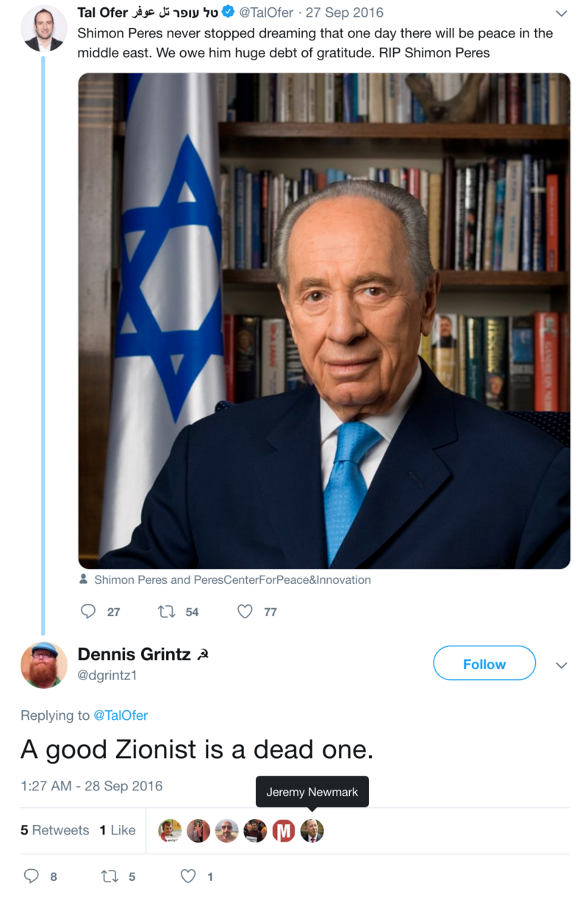This screenshot has height=897, width=588.
Task: Click the tagged accounts label under the photo
Action: [x=232, y=579]
